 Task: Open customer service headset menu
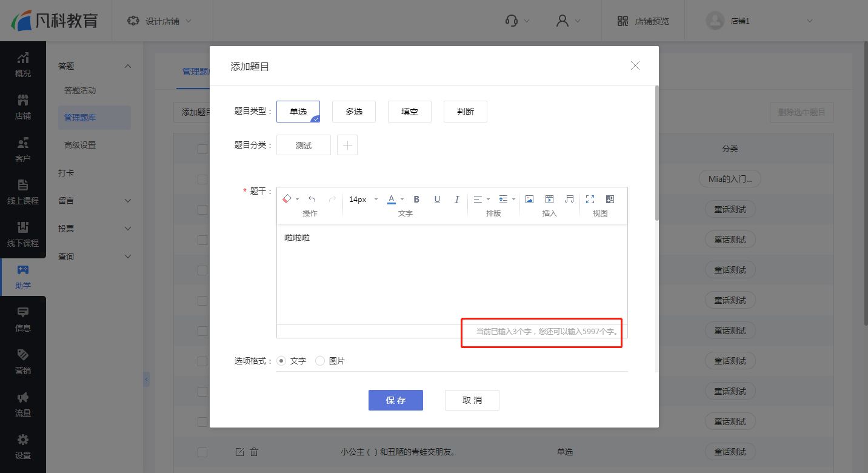pos(517,21)
